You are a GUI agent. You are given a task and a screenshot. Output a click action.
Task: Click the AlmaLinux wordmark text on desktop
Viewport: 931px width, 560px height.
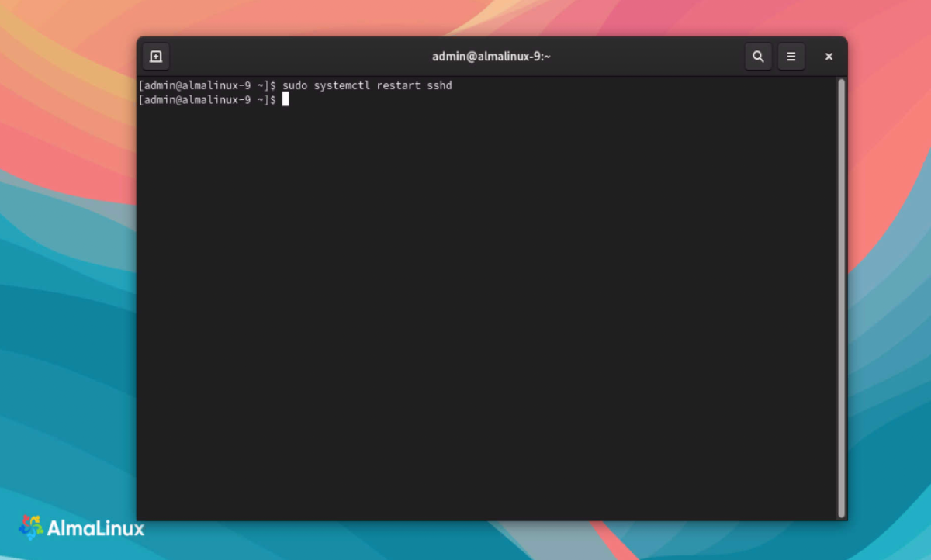(x=95, y=529)
